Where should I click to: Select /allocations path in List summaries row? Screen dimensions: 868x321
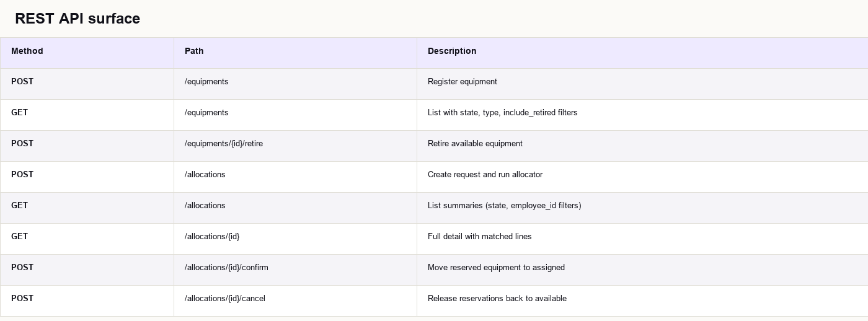205,205
